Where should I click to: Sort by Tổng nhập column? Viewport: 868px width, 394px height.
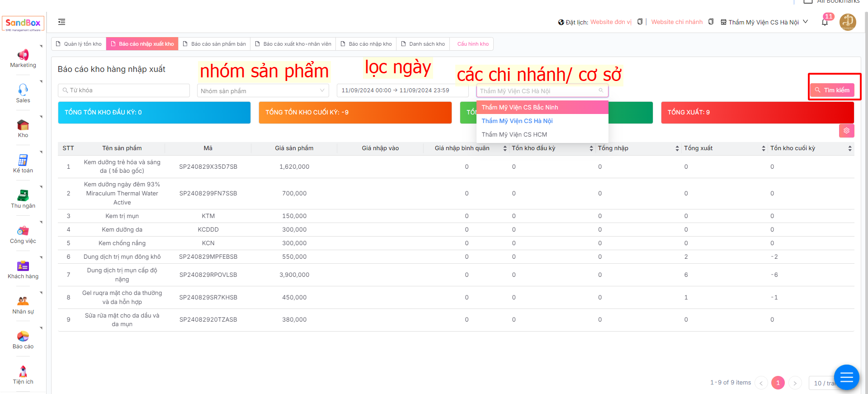677,148
